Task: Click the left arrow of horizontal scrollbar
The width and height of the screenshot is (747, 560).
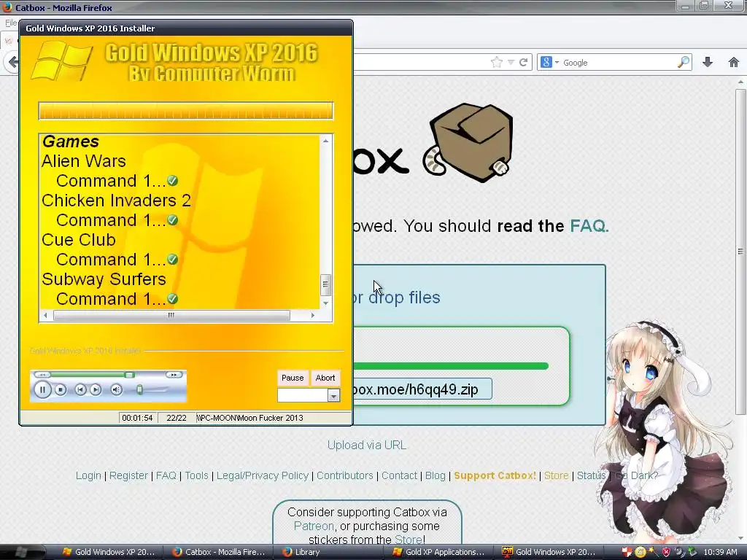Action: click(46, 315)
